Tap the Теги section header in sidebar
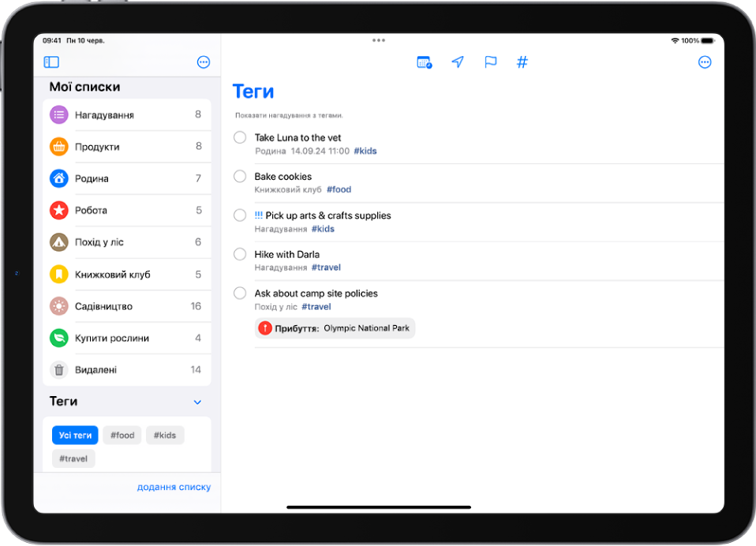 (x=63, y=402)
